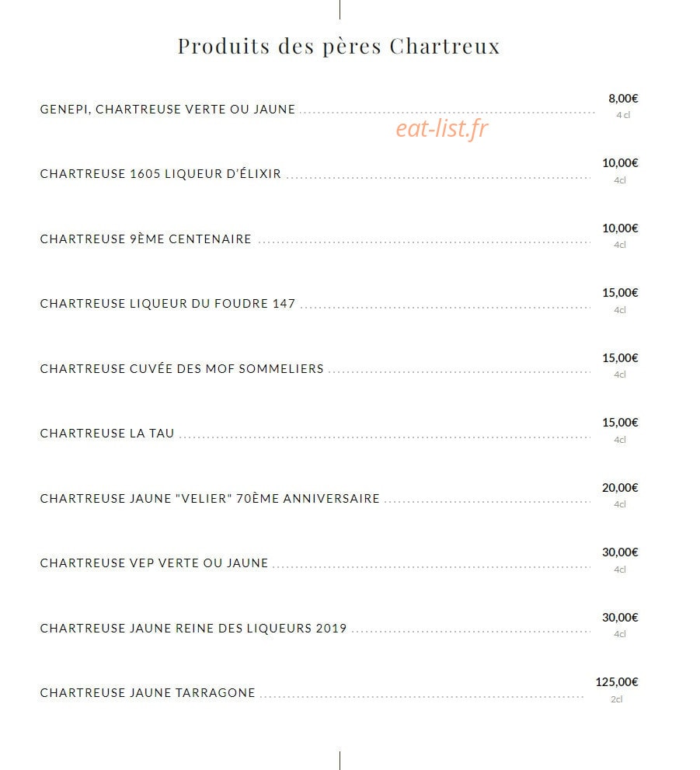
Task: Click the 4 cl label under 8,00€
Action: coord(623,115)
